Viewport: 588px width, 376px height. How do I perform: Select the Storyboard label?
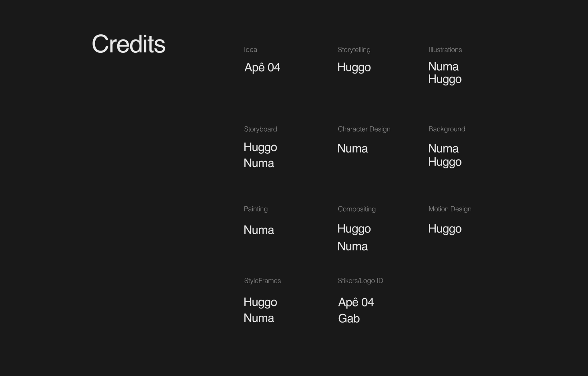(x=260, y=129)
